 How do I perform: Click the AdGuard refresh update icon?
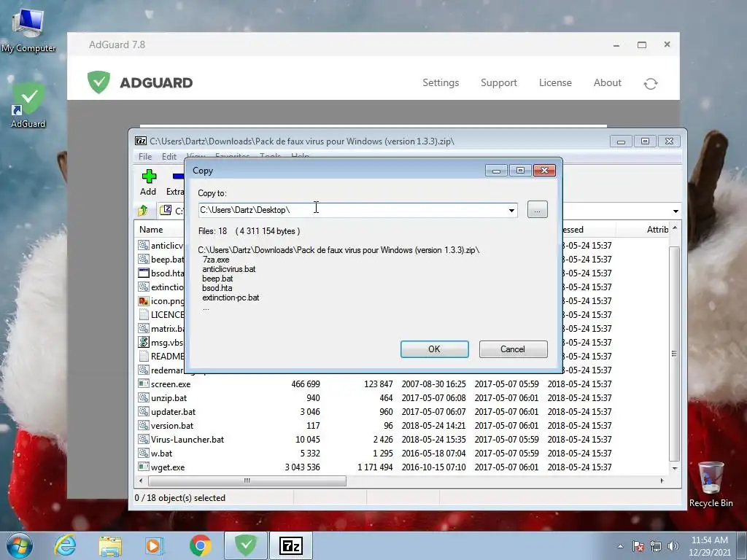(x=650, y=84)
